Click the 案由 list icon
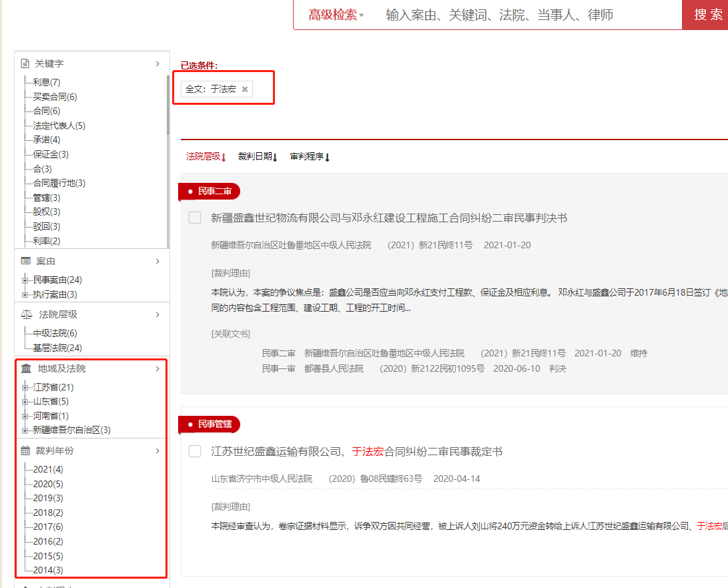The image size is (728, 588). [x=25, y=261]
